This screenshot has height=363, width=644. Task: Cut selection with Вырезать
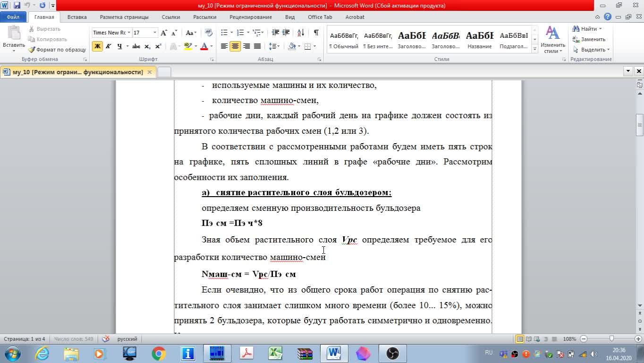[44, 29]
